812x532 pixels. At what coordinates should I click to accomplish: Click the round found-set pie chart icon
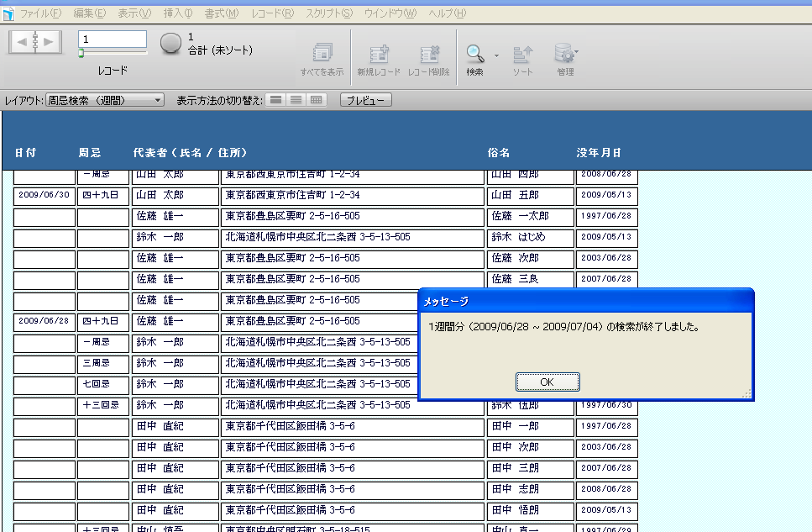point(170,44)
